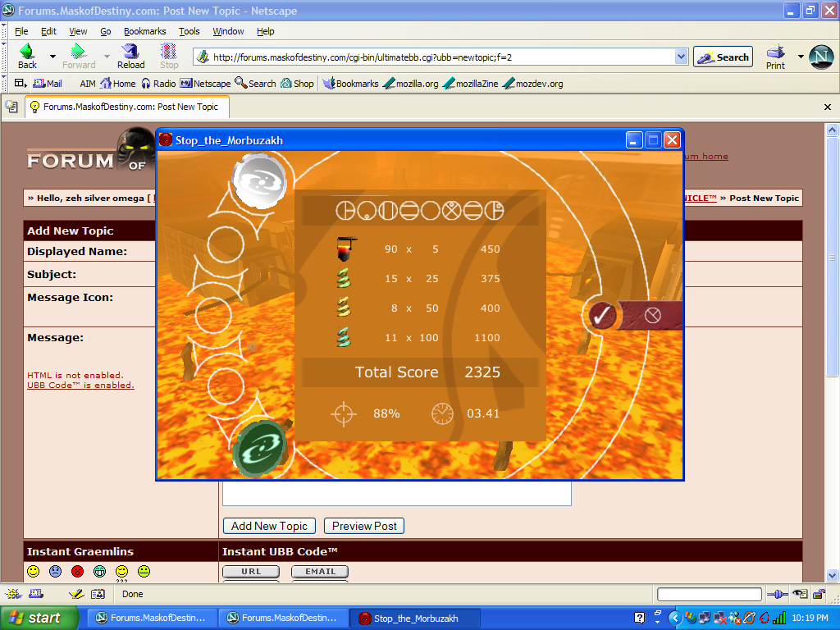The width and height of the screenshot is (840, 630).
Task: Click the Netscape N throbber logo
Action: pyautogui.click(x=820, y=57)
